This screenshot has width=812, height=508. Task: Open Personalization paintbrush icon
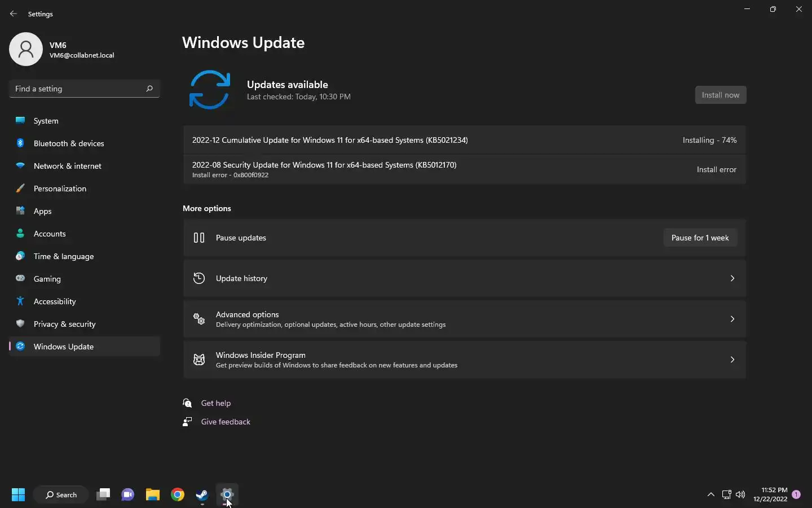click(20, 189)
